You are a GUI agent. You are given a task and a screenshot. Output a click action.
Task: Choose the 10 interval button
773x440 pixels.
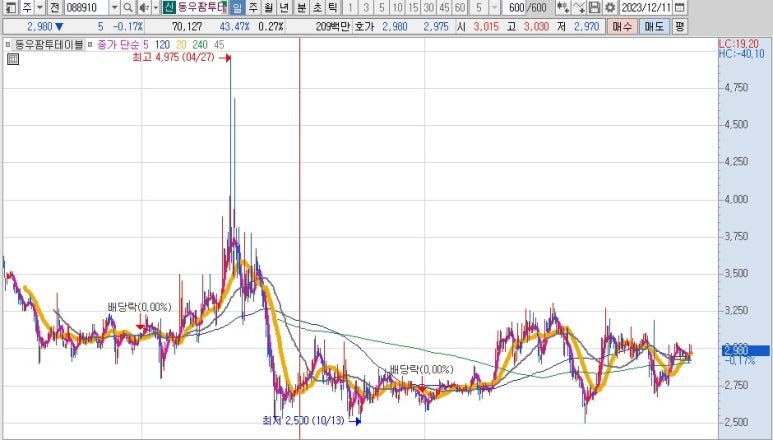point(397,7)
